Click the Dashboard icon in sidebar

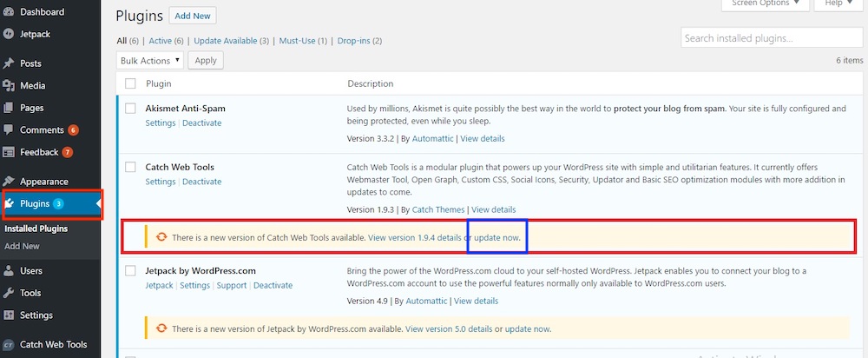click(9, 12)
